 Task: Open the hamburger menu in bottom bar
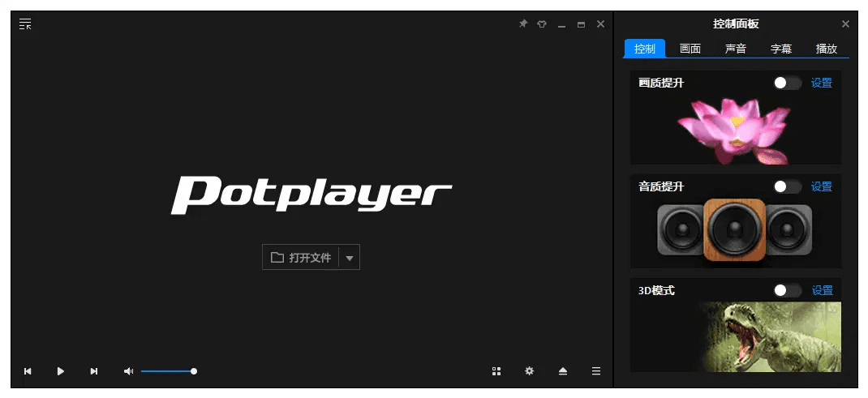(596, 371)
